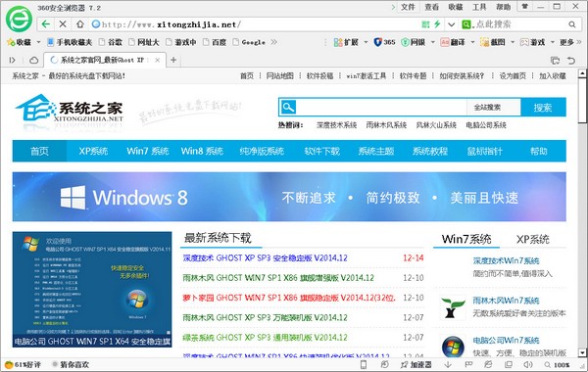Image resolution: width=588 pixels, height=372 pixels.
Task: Click the cloud tabs icon
Action: (33, 60)
